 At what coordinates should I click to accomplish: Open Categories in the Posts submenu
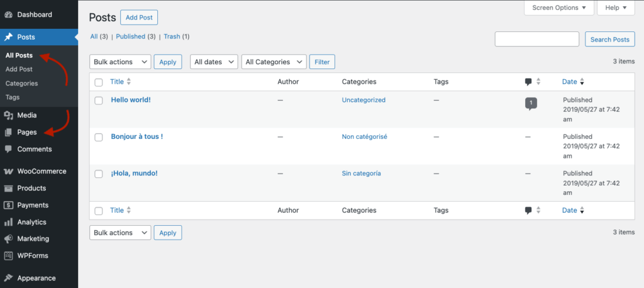pos(22,84)
